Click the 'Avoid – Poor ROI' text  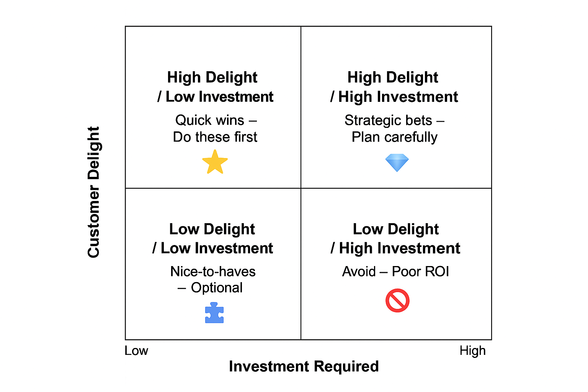395,271
